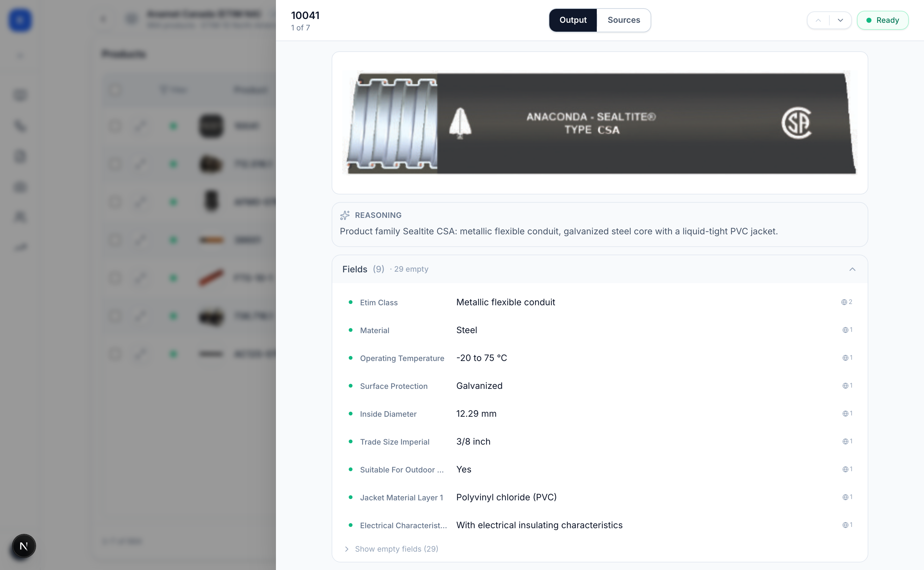Go to next product with down chevron
Screen dimensions: 924x570
[x=840, y=20]
